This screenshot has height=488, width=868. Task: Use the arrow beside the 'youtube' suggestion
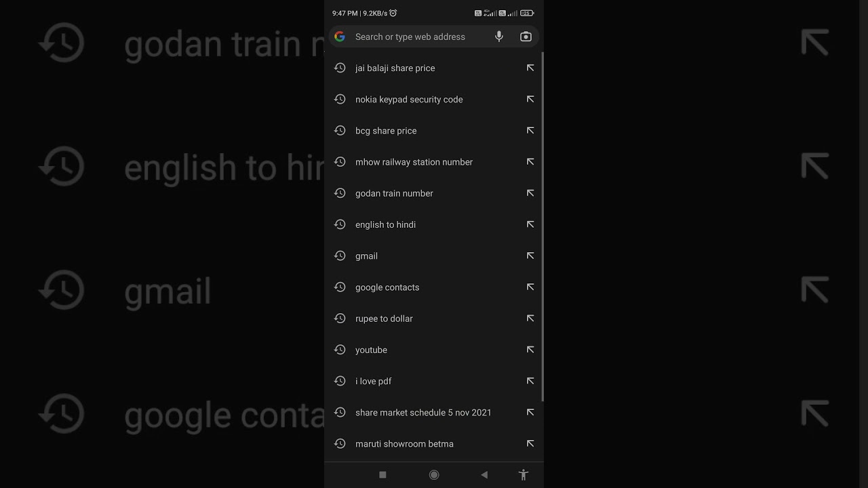point(530,350)
